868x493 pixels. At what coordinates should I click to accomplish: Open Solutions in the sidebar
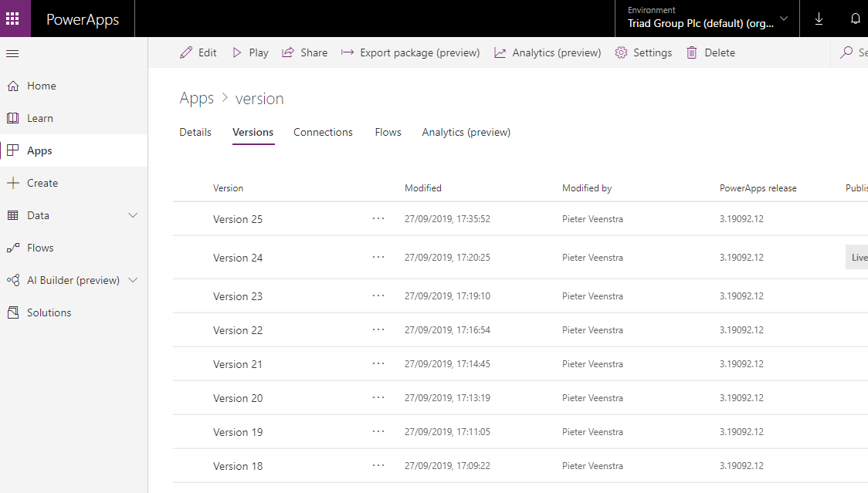pos(49,312)
